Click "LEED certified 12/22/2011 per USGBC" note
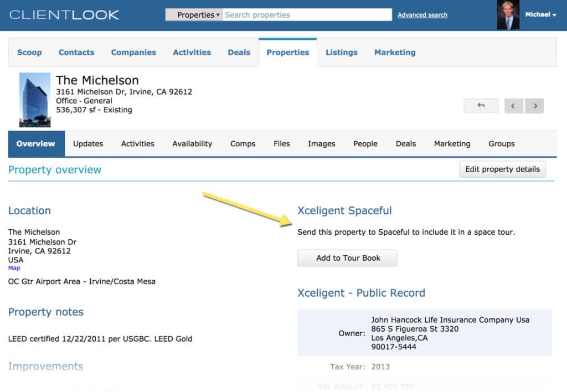567x392 pixels. [79, 339]
